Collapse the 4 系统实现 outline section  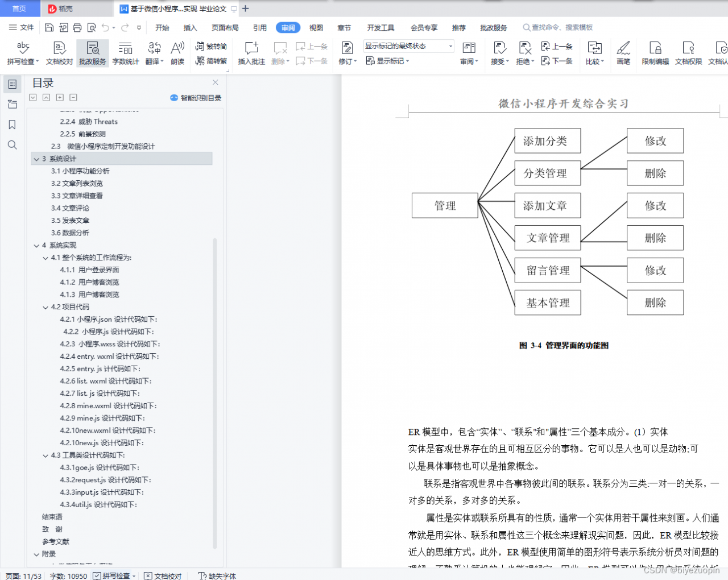(x=37, y=245)
